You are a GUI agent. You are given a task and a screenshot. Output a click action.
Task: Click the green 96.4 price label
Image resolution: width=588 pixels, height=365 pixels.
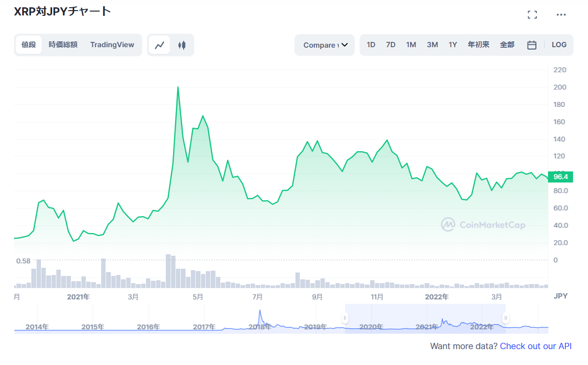561,177
